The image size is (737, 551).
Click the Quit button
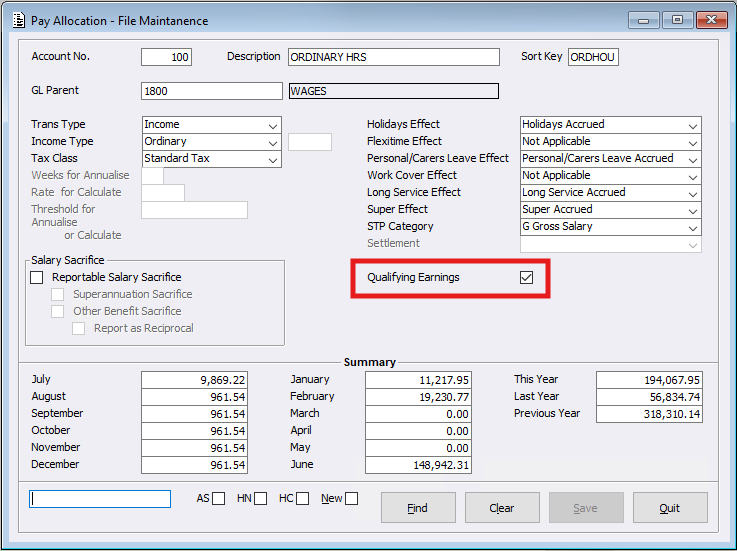click(670, 508)
